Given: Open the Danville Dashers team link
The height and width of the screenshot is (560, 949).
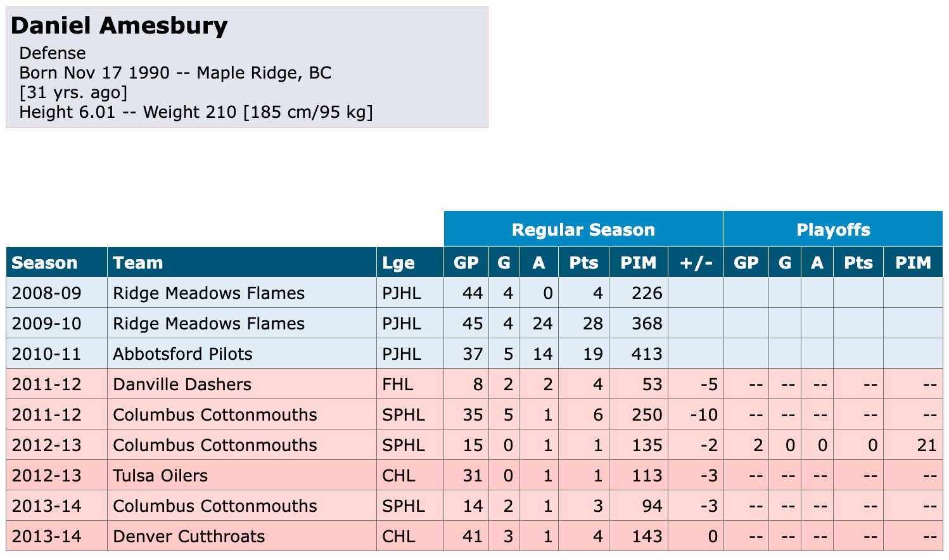Looking at the screenshot, I should pos(182,384).
